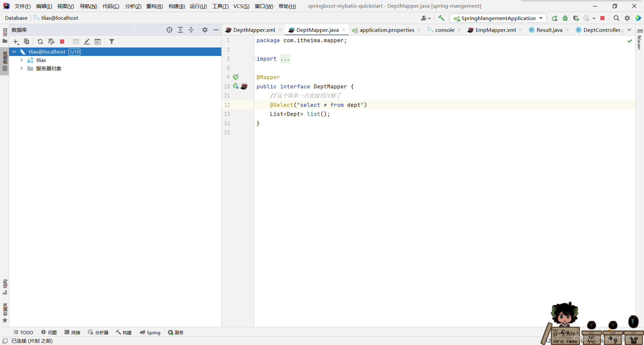Screen dimensions: 644x345
Task: Toggle the project side tool window
Action: (x=5, y=36)
